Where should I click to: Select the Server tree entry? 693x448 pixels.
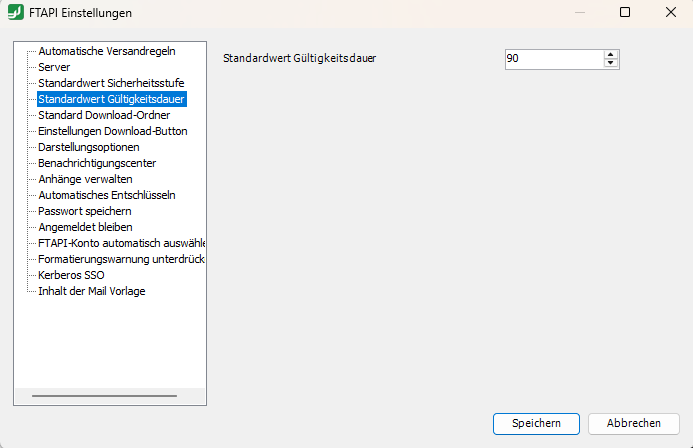[54, 67]
